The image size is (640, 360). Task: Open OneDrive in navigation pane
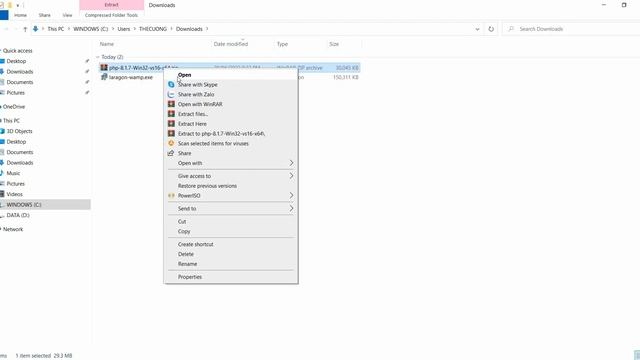(14, 107)
